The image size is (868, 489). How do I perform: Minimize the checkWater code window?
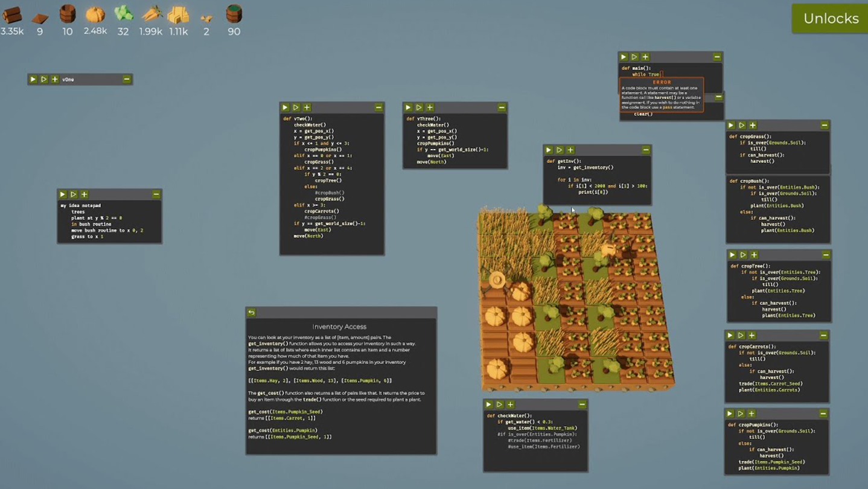tap(582, 404)
